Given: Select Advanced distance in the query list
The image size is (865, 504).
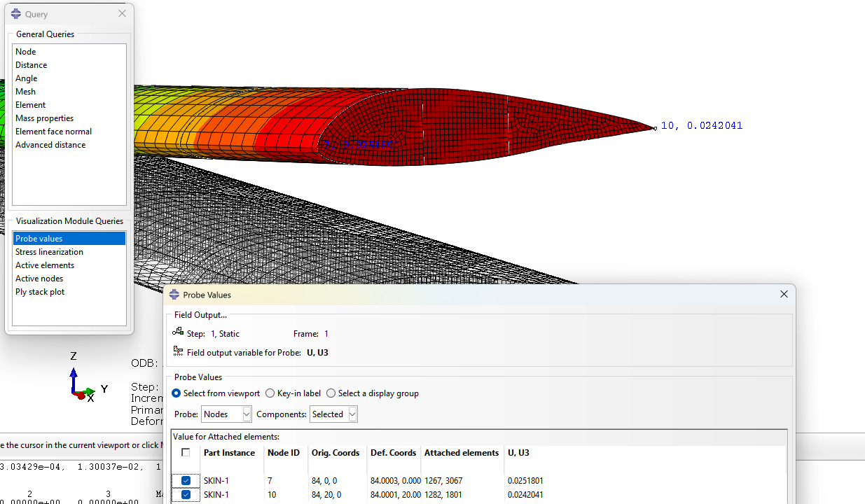Looking at the screenshot, I should (x=50, y=145).
